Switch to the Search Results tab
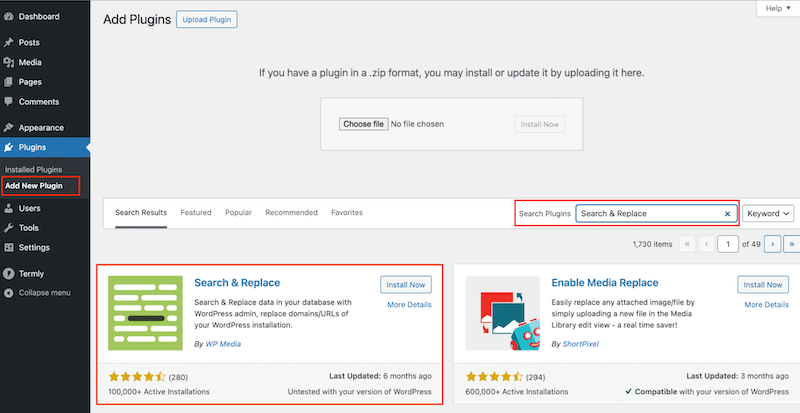 [x=141, y=212]
